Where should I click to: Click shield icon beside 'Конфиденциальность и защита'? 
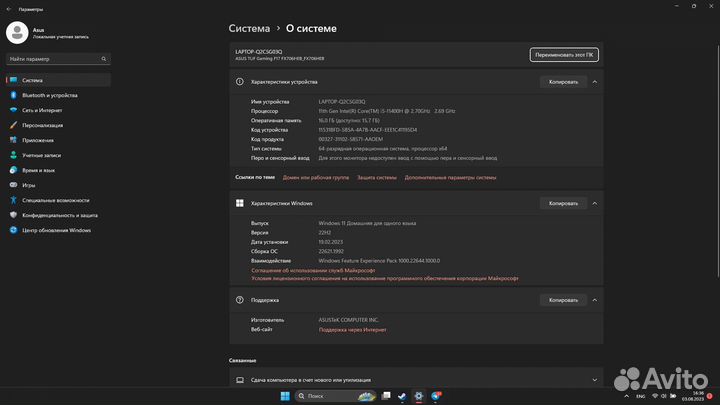tap(13, 215)
